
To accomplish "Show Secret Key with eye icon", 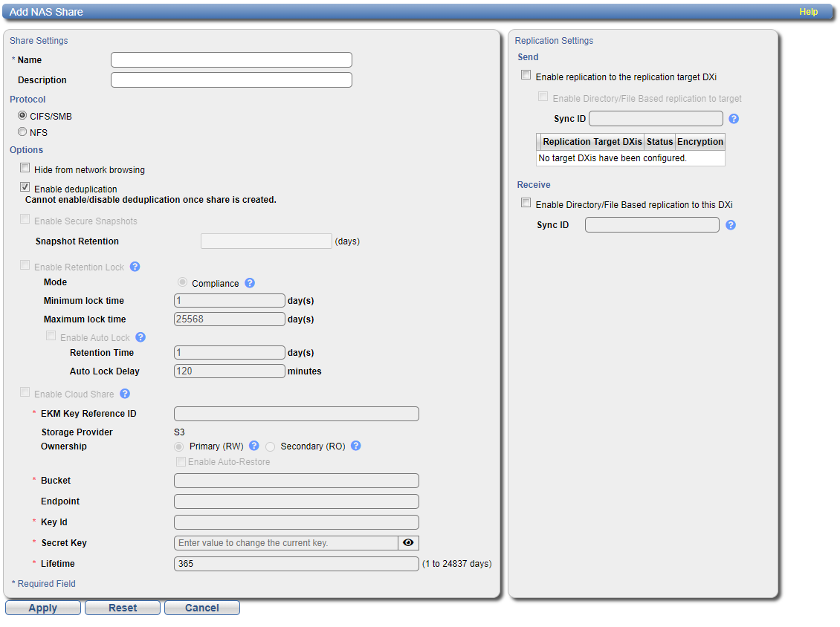I will pyautogui.click(x=408, y=543).
